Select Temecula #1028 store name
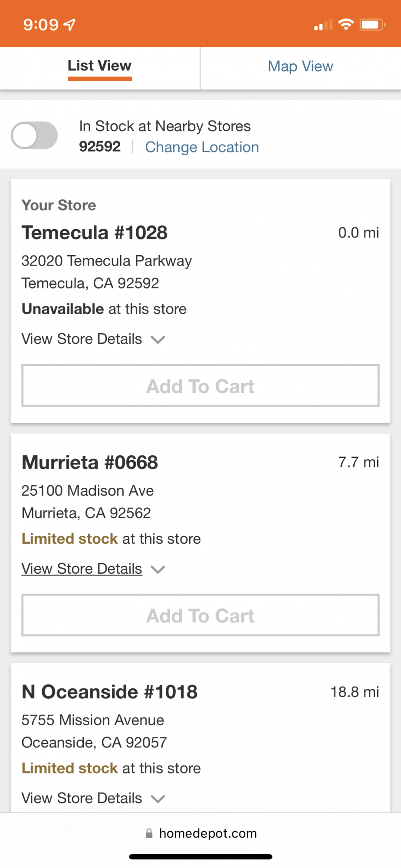Screen dimensions: 401x868 click(x=95, y=233)
